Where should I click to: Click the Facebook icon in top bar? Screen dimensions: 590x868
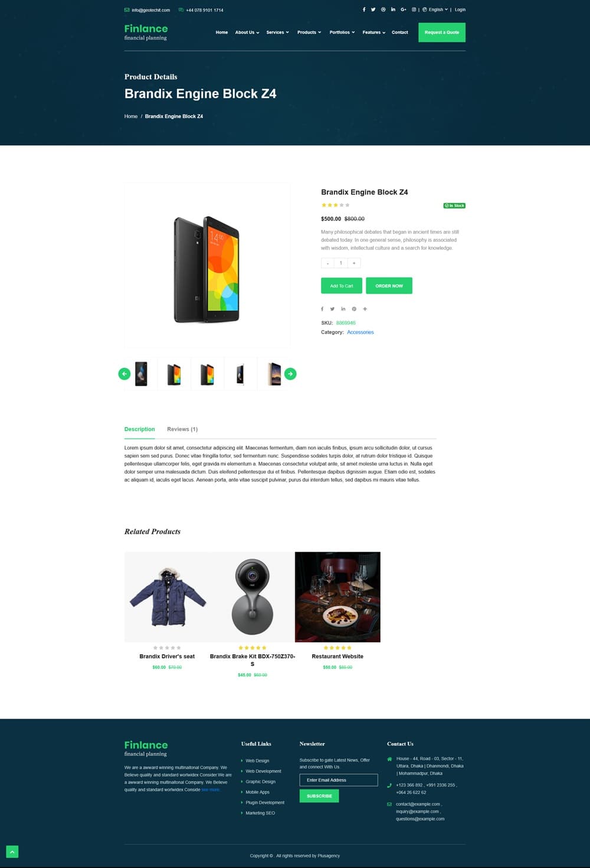364,9
